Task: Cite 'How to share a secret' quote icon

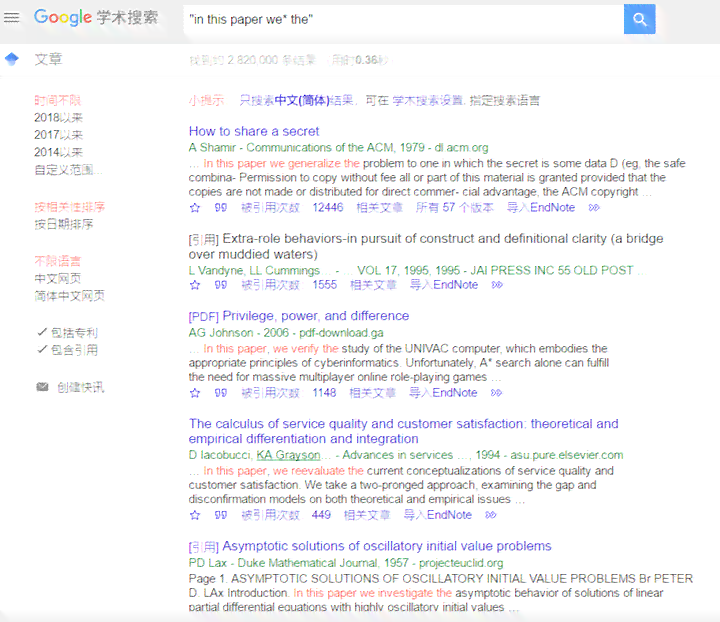Action: 221,207
